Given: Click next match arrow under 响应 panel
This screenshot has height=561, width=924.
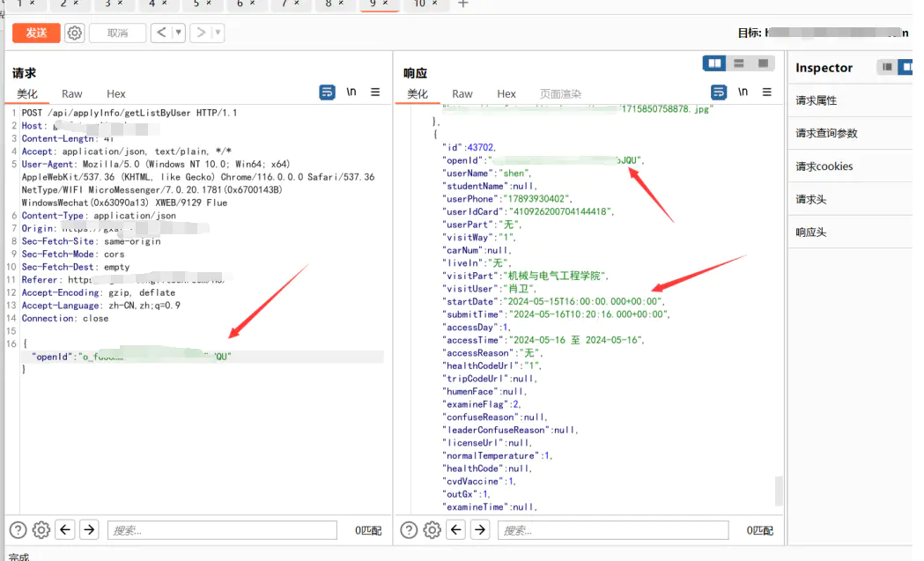Looking at the screenshot, I should pyautogui.click(x=480, y=530).
